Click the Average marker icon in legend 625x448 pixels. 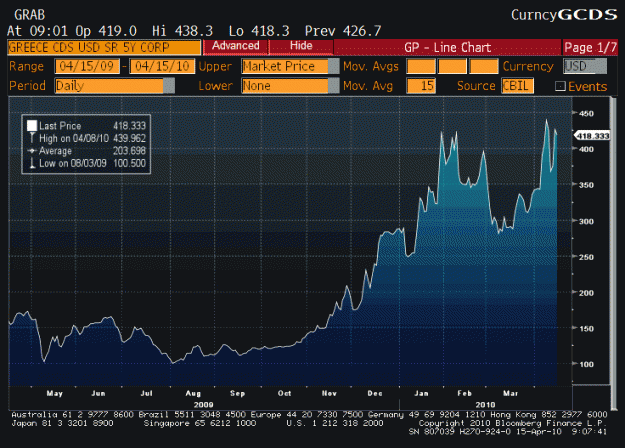pyautogui.click(x=32, y=151)
